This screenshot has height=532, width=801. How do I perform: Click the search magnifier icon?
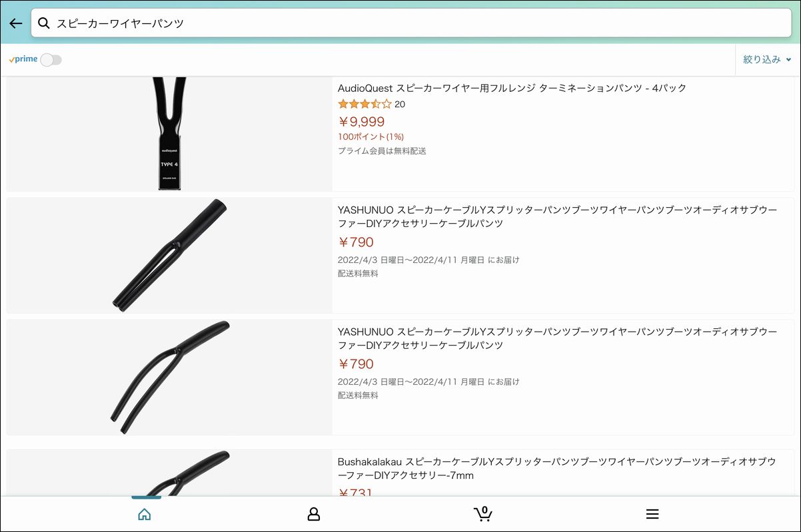point(44,23)
